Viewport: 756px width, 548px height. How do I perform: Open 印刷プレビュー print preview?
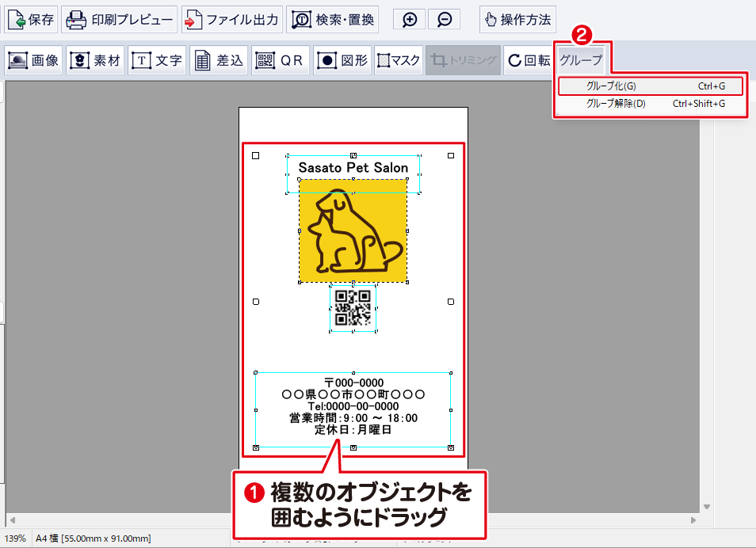(120, 20)
